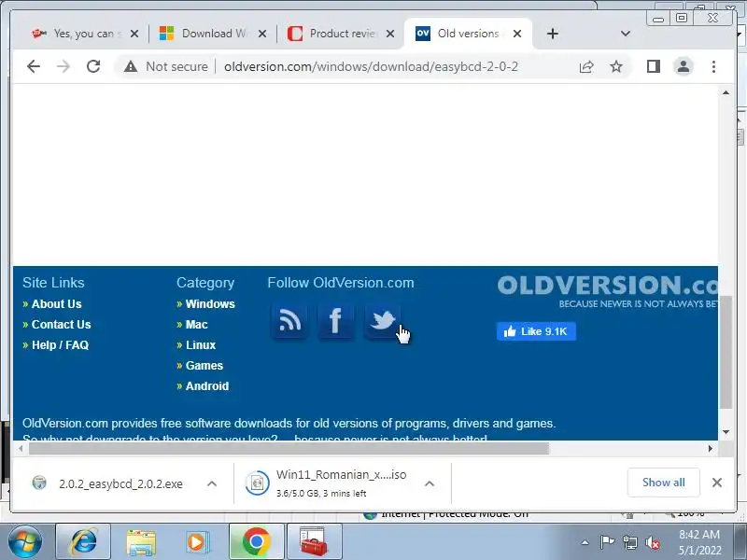View the Not secure site warning
This screenshot has width=747, height=560.
point(166,66)
